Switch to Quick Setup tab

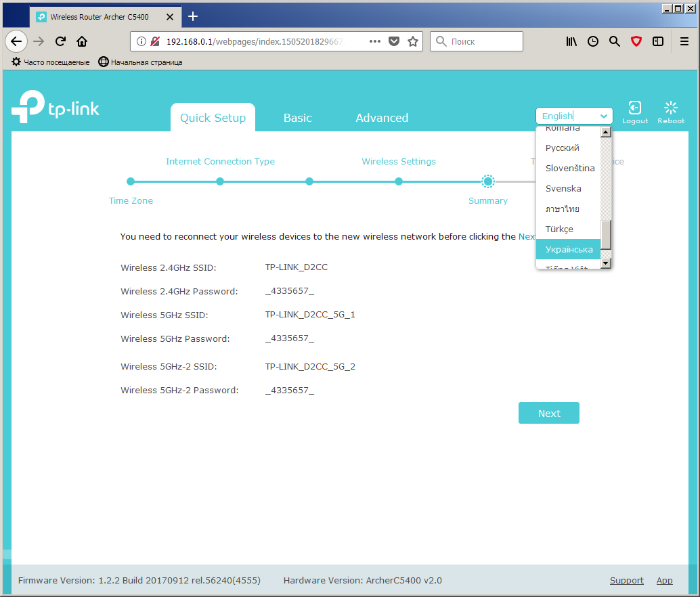click(x=213, y=118)
